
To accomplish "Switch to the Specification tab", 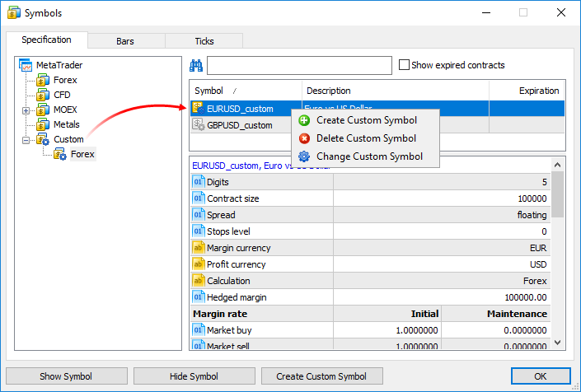I will [x=47, y=40].
